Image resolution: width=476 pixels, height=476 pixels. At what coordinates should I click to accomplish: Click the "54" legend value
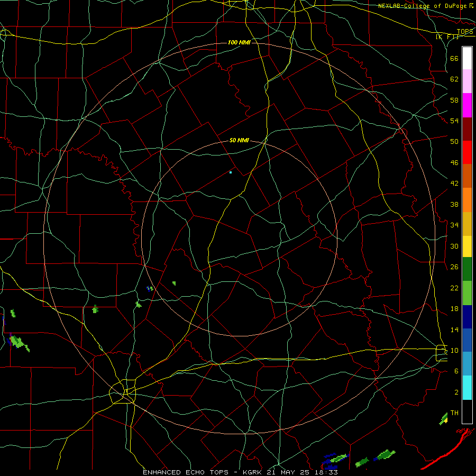454,121
